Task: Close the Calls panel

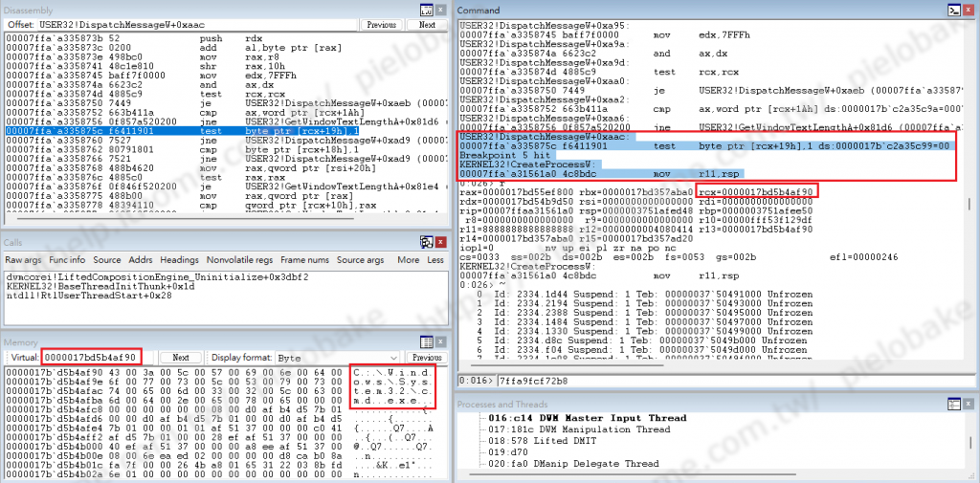Action: 440,242
